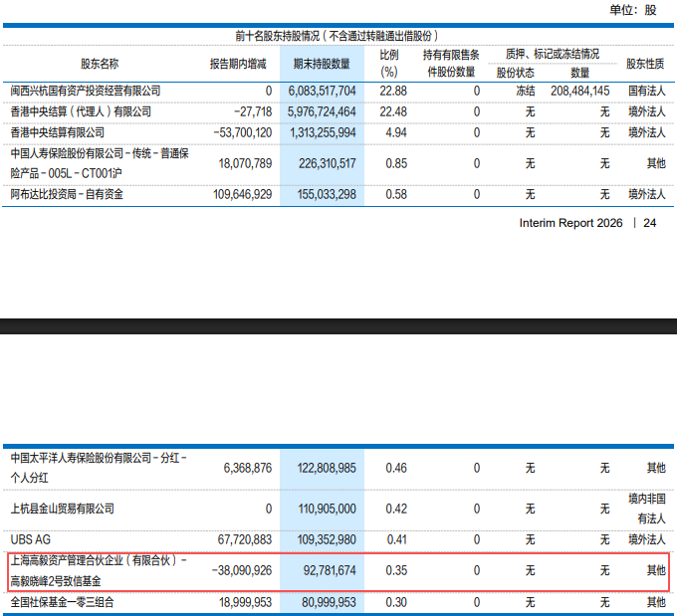The height and width of the screenshot is (616, 677).
Task: Click the change value -27,718
Action: (x=253, y=111)
